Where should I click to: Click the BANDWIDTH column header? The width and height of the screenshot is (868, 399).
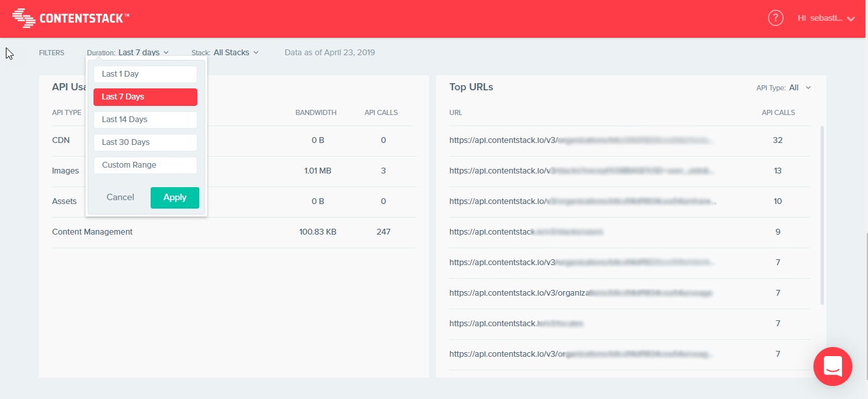tap(316, 112)
